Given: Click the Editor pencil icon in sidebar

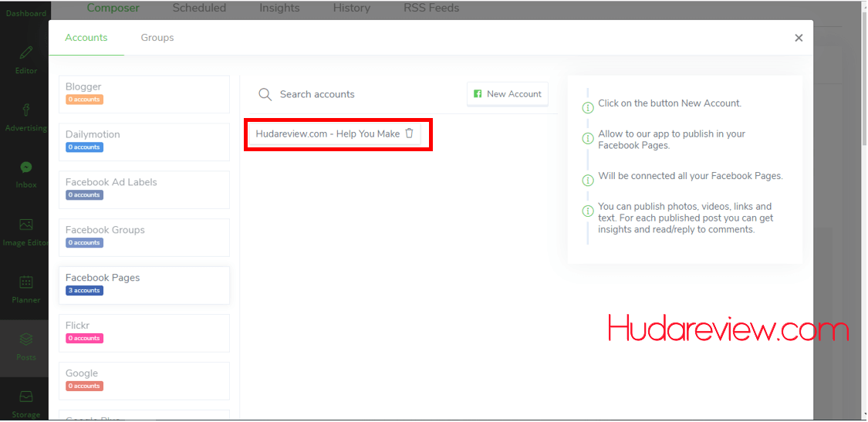Looking at the screenshot, I should 26,52.
